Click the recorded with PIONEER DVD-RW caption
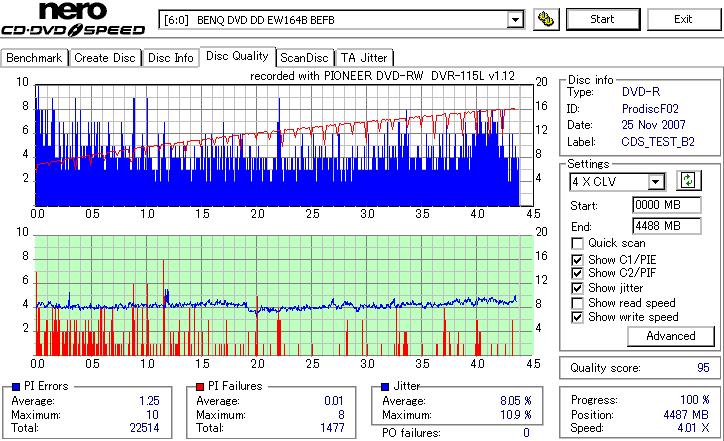 (382, 76)
